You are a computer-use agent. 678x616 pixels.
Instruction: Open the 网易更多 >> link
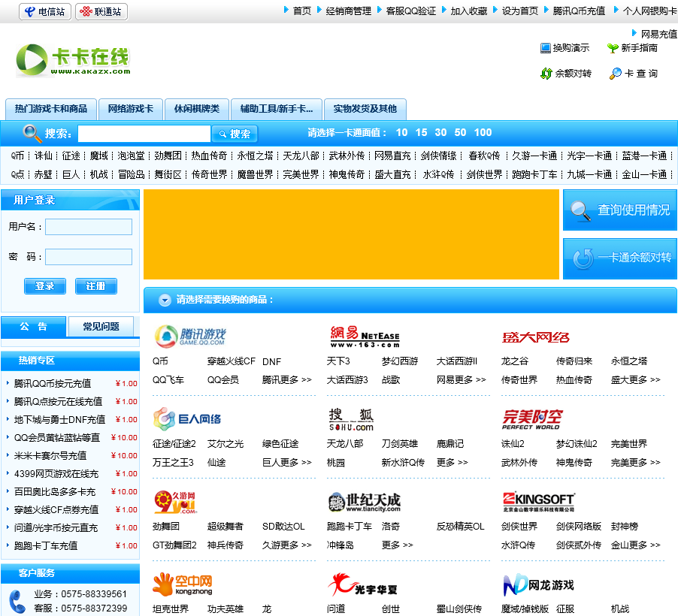tap(461, 380)
